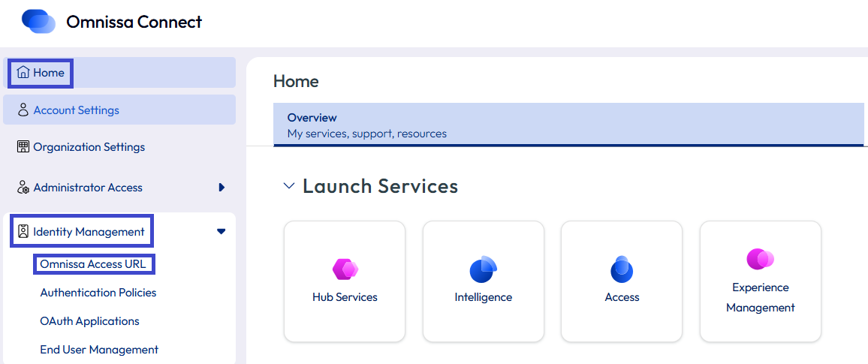Click the Home house icon in sidebar
The width and height of the screenshot is (868, 364).
tap(23, 73)
